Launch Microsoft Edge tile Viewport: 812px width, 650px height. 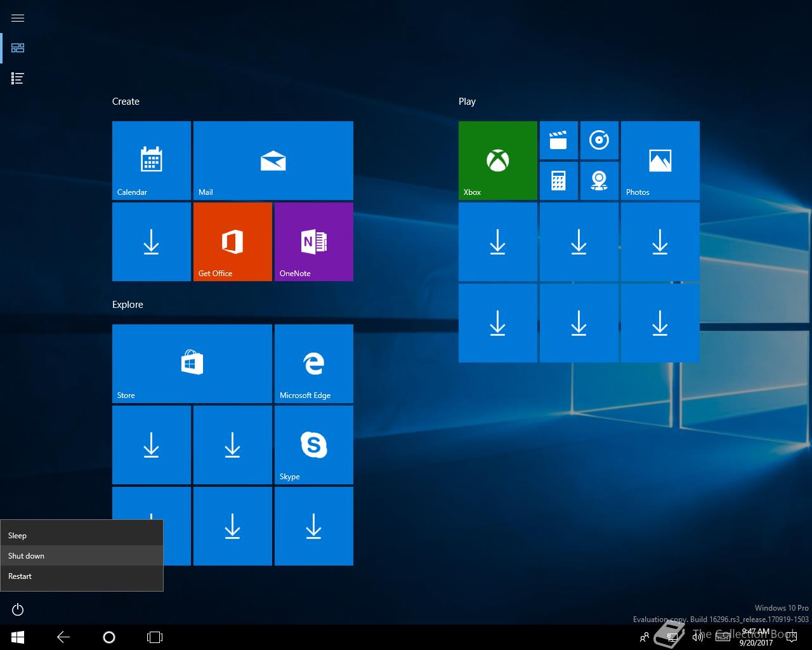pos(314,364)
